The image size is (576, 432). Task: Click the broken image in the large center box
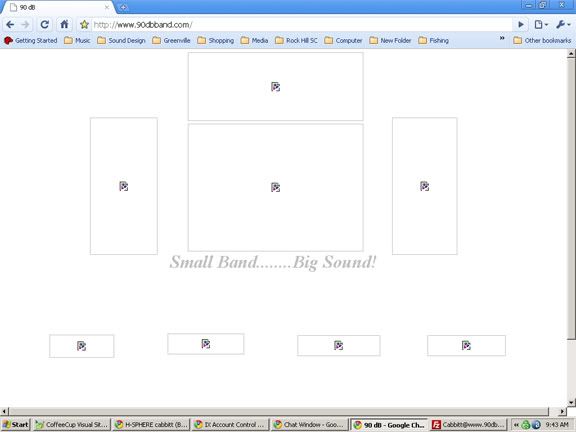(x=276, y=187)
